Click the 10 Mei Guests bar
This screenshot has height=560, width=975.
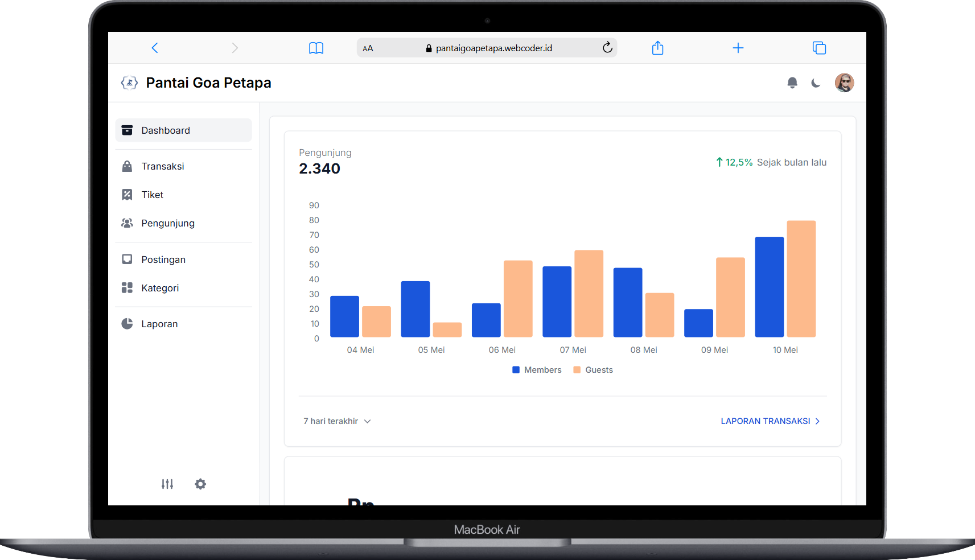801,279
